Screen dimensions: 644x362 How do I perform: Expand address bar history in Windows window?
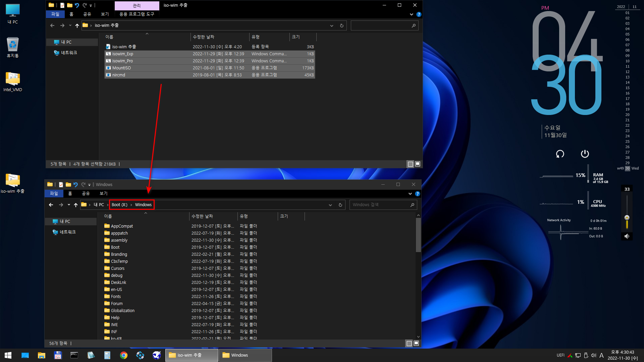click(x=330, y=205)
